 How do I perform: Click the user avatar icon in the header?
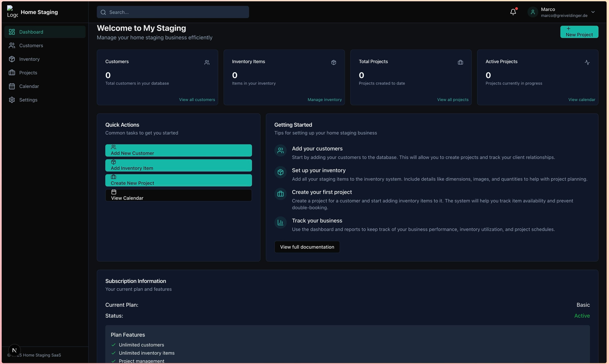coord(533,12)
